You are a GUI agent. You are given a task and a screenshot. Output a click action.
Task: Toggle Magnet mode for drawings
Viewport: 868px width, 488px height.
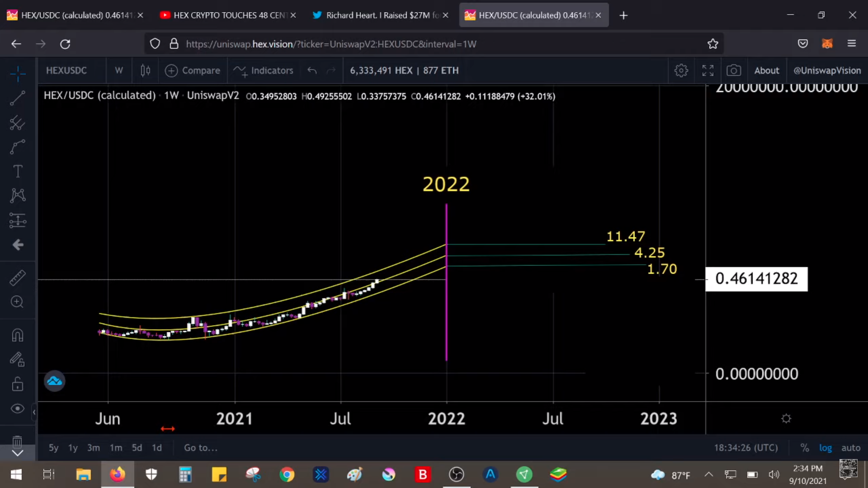tap(18, 335)
